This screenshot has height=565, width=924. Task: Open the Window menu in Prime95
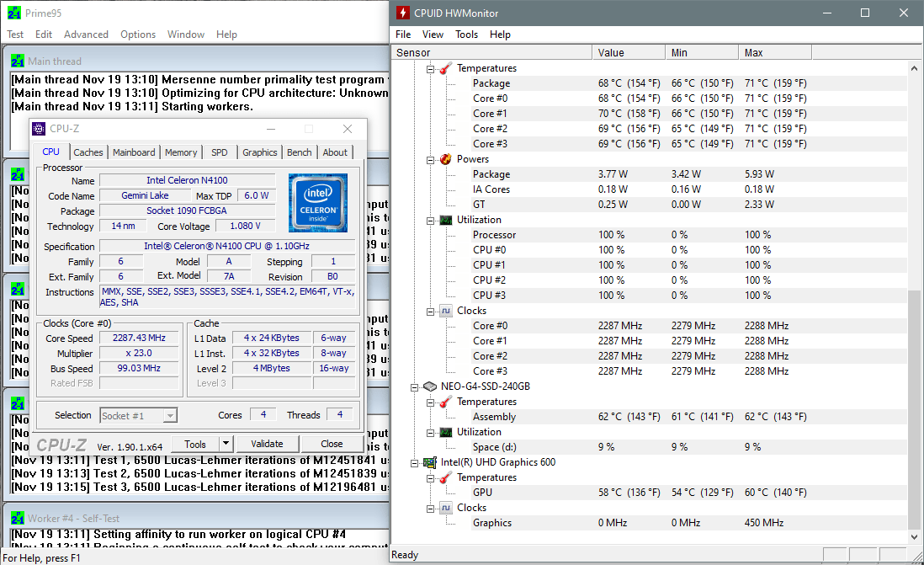pos(186,35)
